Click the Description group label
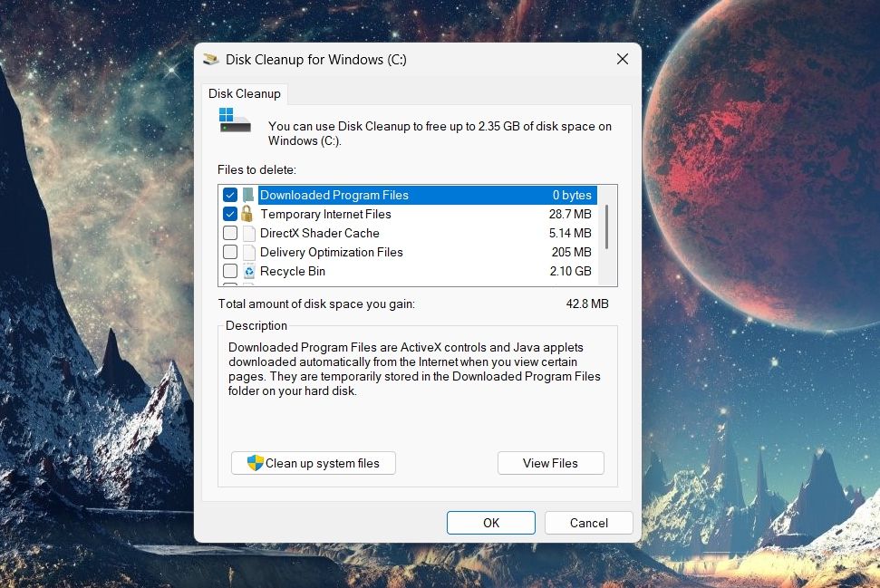The height and width of the screenshot is (588, 880). pos(256,325)
